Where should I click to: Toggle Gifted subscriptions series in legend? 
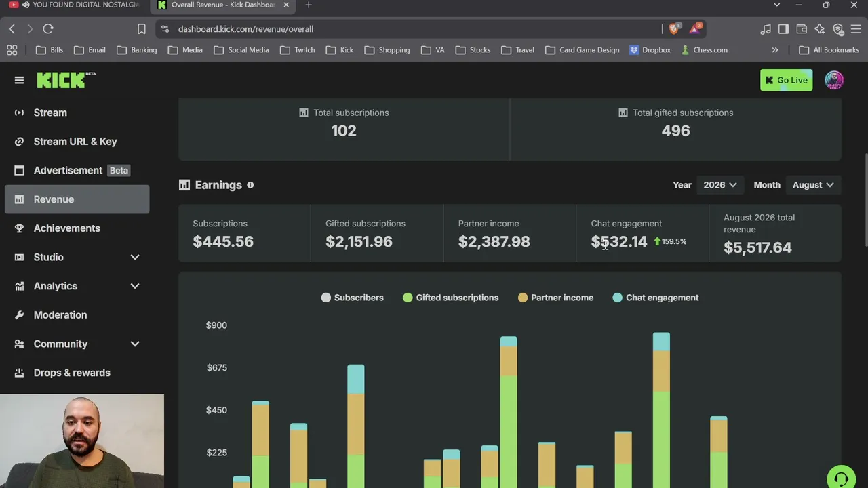(450, 298)
